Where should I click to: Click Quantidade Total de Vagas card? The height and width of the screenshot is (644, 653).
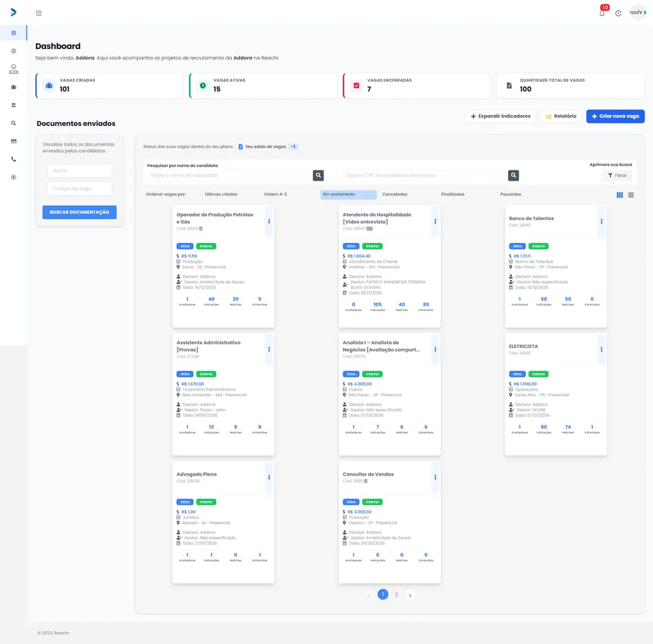[571, 86]
